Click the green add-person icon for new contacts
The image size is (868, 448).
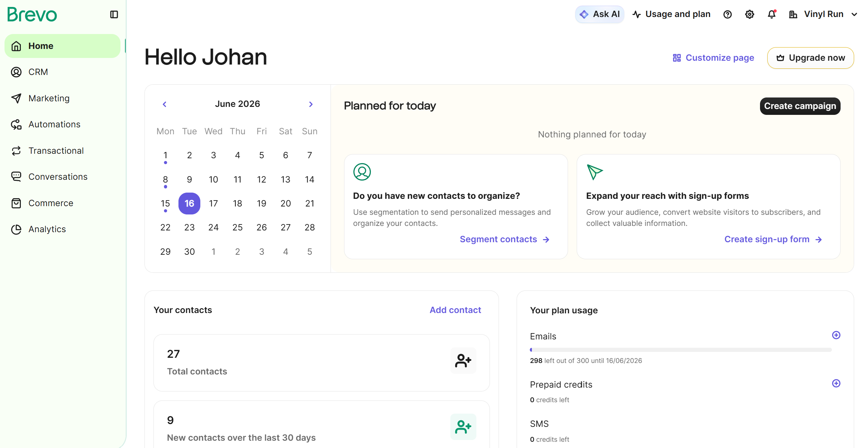point(463,427)
